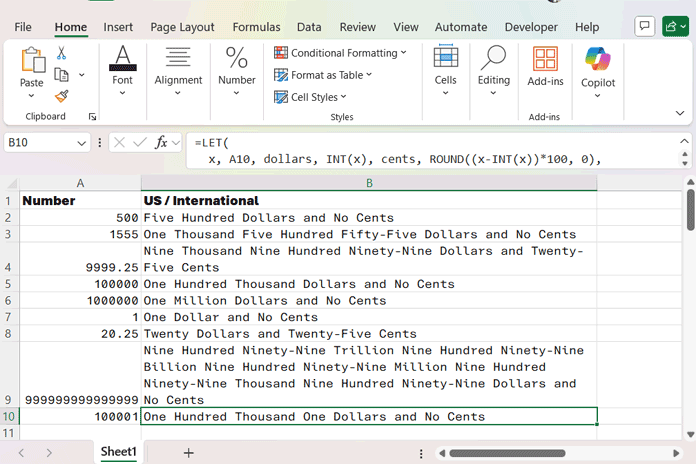This screenshot has height=464, width=696.
Task: Open the File menu
Action: 23,27
